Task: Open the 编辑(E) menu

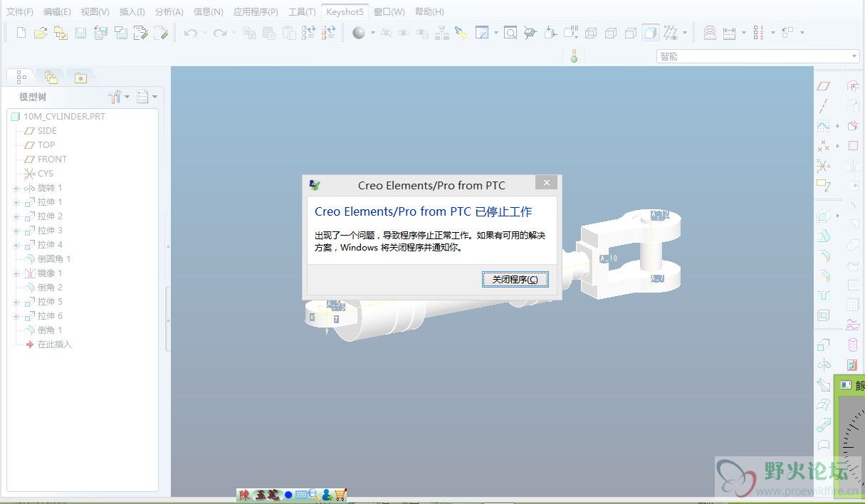Action: tap(57, 11)
